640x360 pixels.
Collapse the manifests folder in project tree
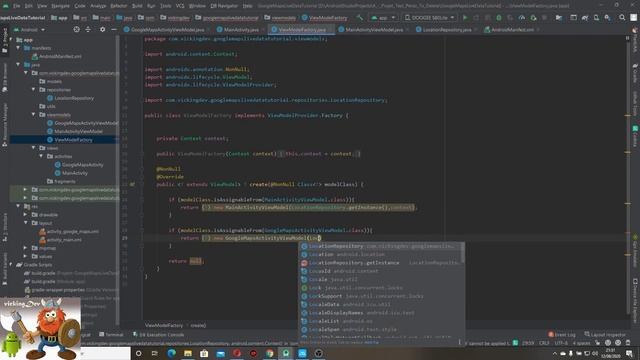(18, 48)
